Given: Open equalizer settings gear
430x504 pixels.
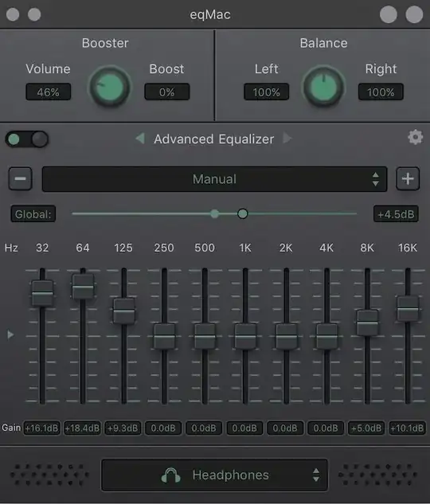Looking at the screenshot, I should coord(415,138).
